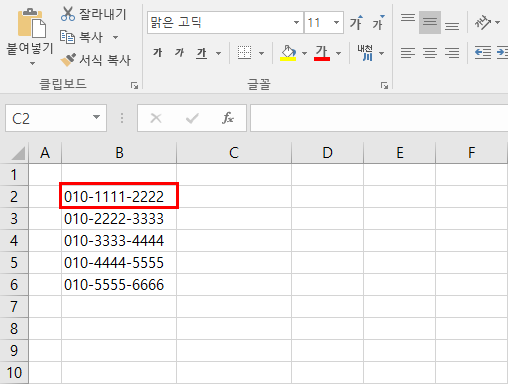Viewport: 508px width, 384px height.
Task: Click the decrease indent icon
Action: (x=483, y=53)
